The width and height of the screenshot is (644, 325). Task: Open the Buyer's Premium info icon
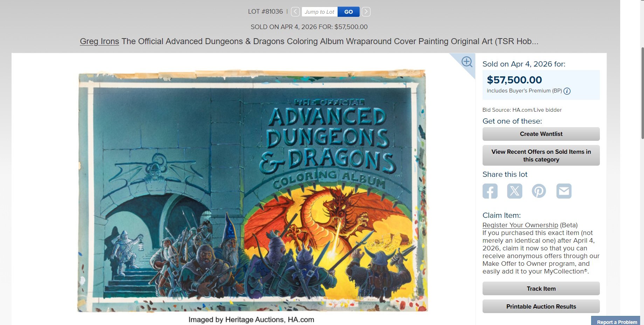(567, 91)
